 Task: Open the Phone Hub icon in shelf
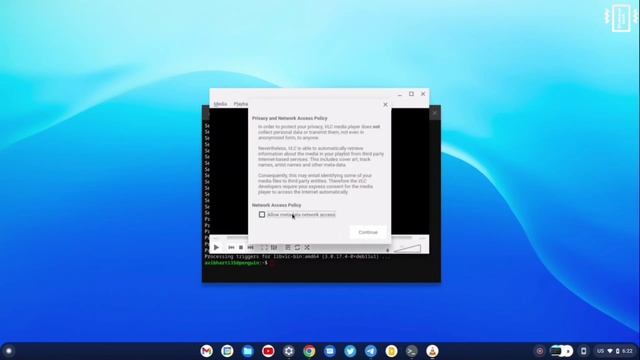coord(584,351)
